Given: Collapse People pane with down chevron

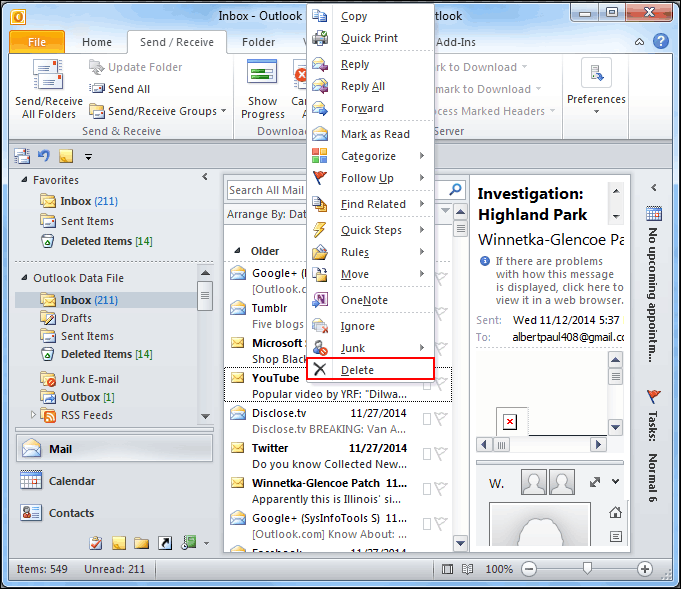Looking at the screenshot, I should point(615,481).
